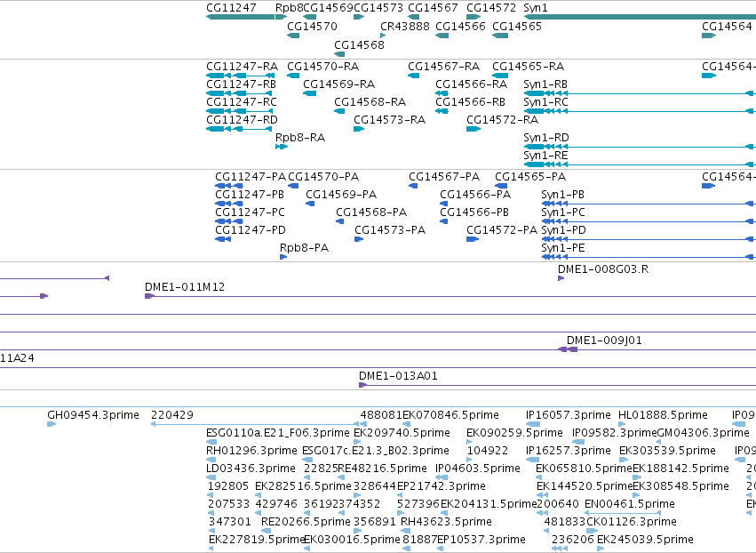Select transcript CG11247-RC label
756x553 pixels.
click(x=242, y=102)
